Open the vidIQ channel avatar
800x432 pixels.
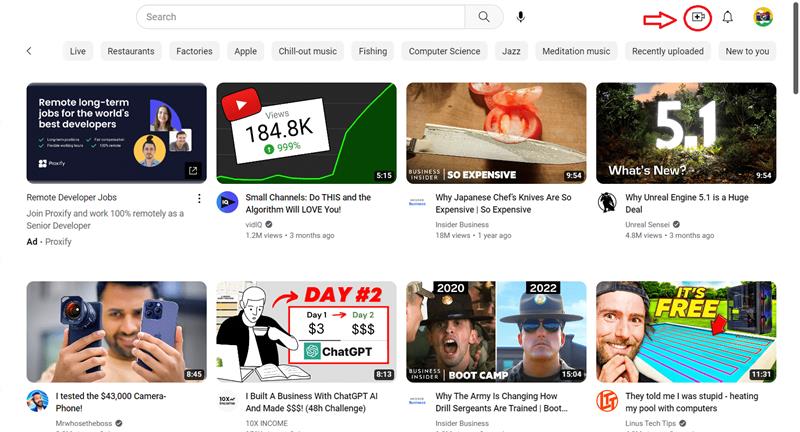227,201
